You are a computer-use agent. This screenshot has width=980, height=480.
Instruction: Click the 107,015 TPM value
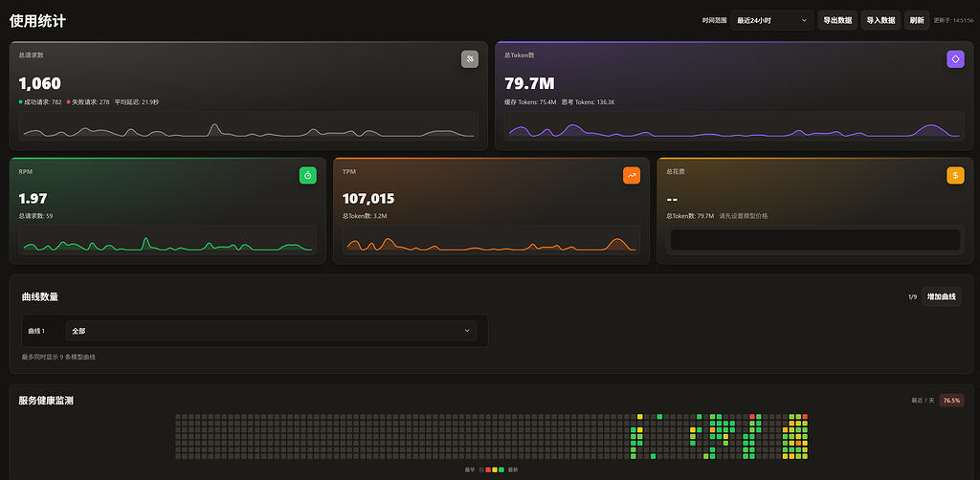click(x=368, y=199)
